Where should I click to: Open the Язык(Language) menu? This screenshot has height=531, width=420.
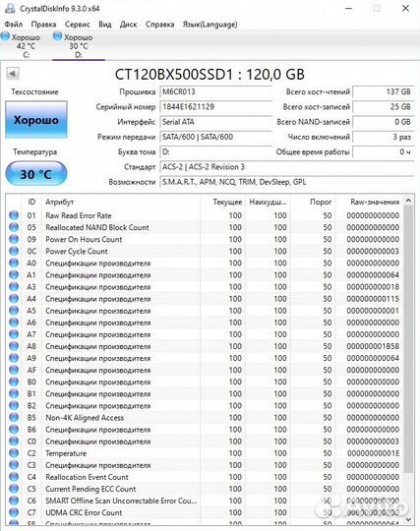pos(210,25)
